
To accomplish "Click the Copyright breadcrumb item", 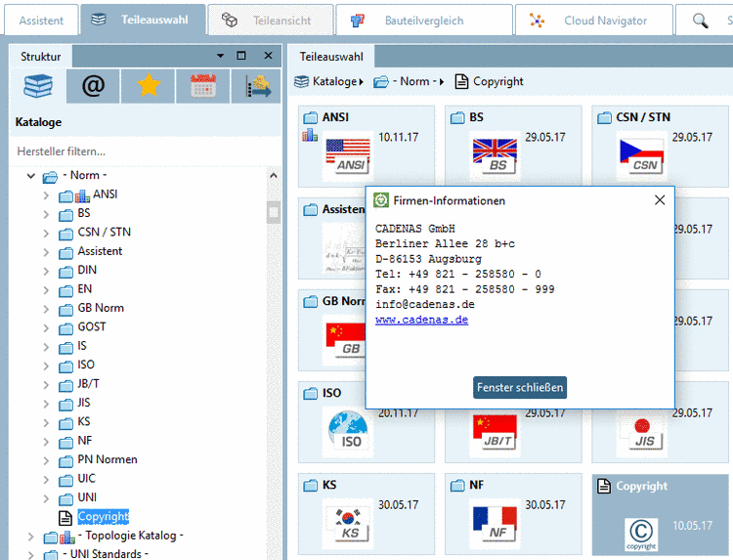I will click(489, 81).
